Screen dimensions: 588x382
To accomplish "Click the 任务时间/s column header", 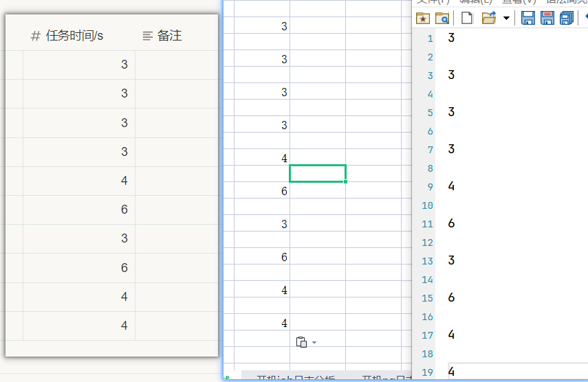I will click(x=74, y=36).
